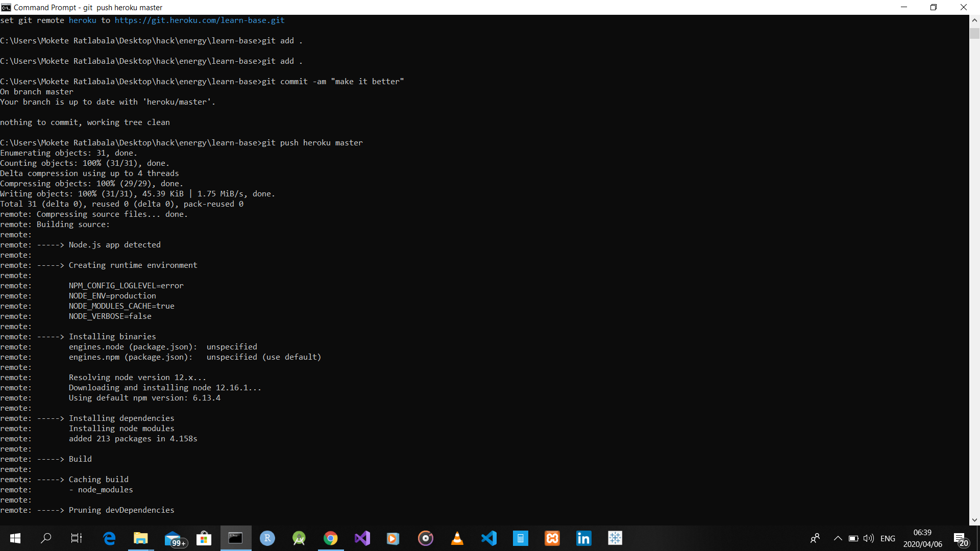Viewport: 980px width, 551px height.
Task: Launch VLC media player from taskbar
Action: (x=457, y=538)
